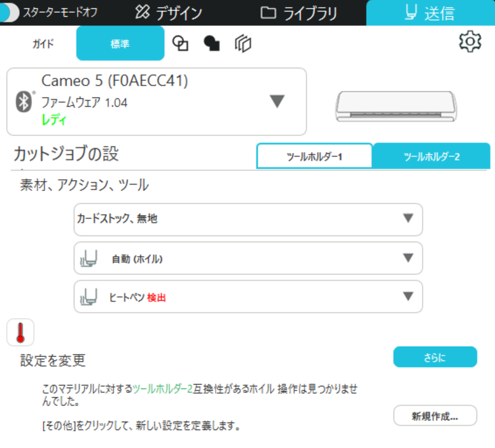Screen dimensions: 495x448
Task: Click the green ツールホルダー2 link text
Action: [x=162, y=389]
